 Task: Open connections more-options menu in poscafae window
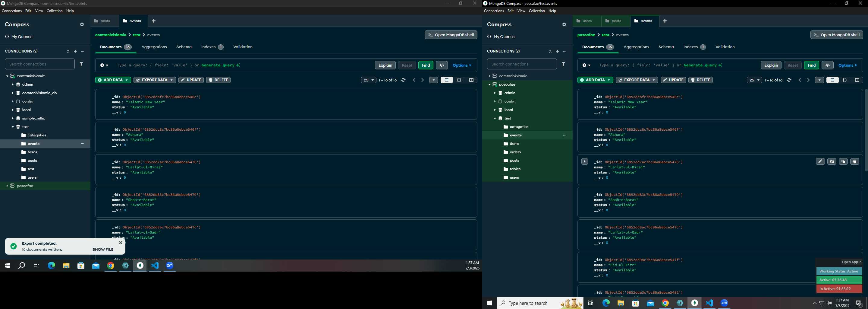tap(565, 51)
